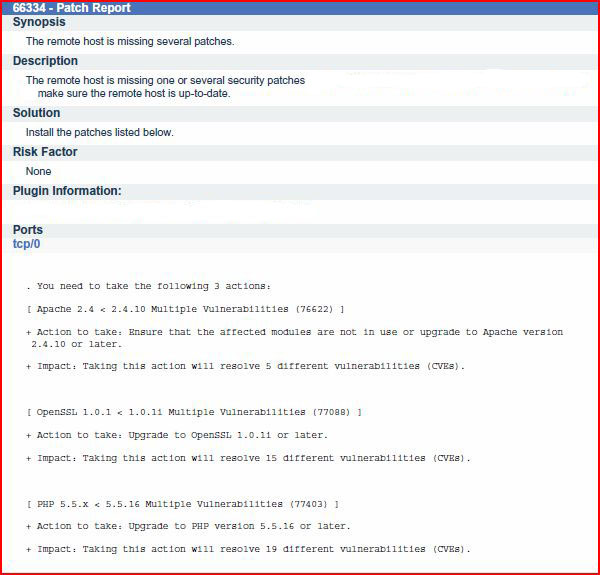600x575 pixels.
Task: Select the Synopsis section heading
Action: [x=39, y=22]
